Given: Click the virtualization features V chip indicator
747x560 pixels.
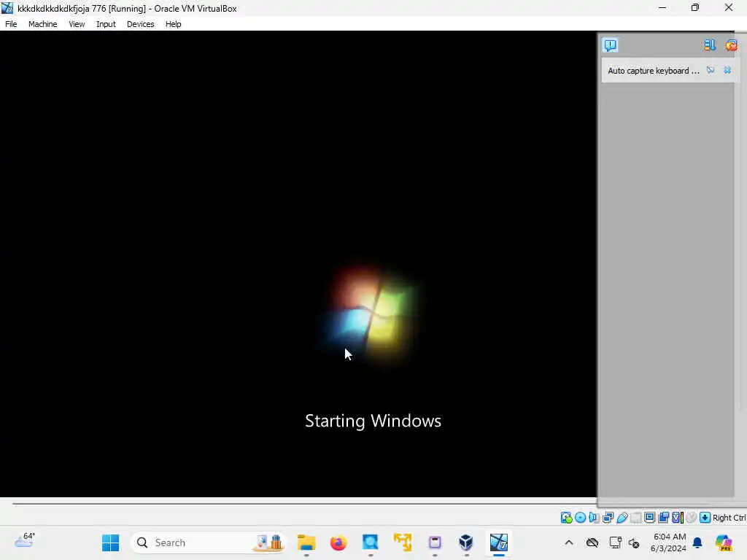Looking at the screenshot, I should pos(678,518).
